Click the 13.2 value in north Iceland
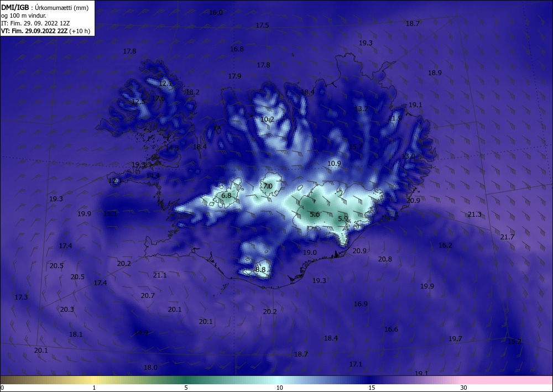553x392 pixels. (361, 108)
